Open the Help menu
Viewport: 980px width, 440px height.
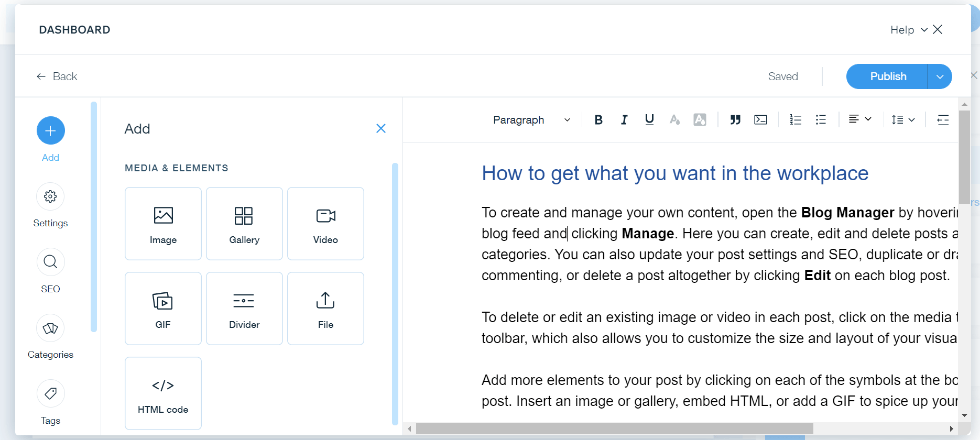(x=909, y=30)
